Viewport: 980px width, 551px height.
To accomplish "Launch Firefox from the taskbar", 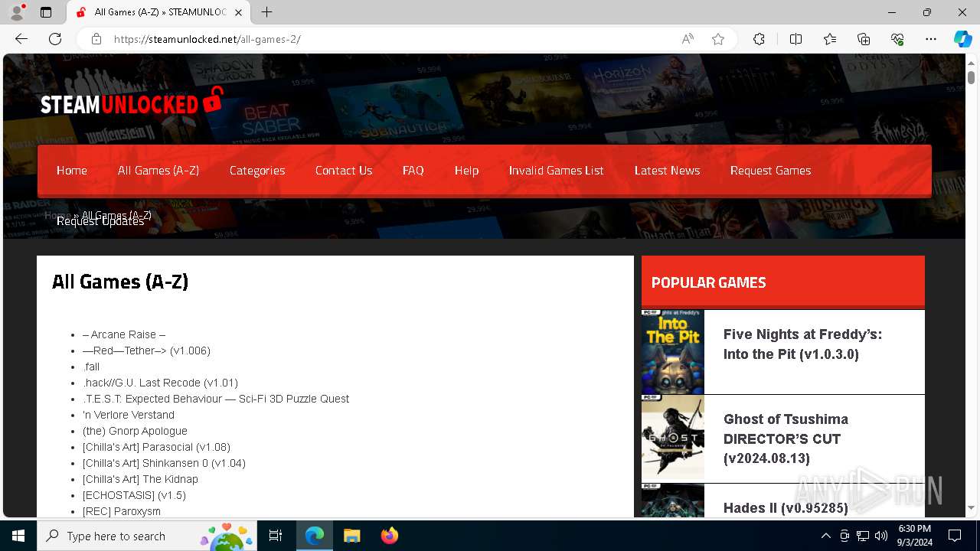I will [389, 536].
